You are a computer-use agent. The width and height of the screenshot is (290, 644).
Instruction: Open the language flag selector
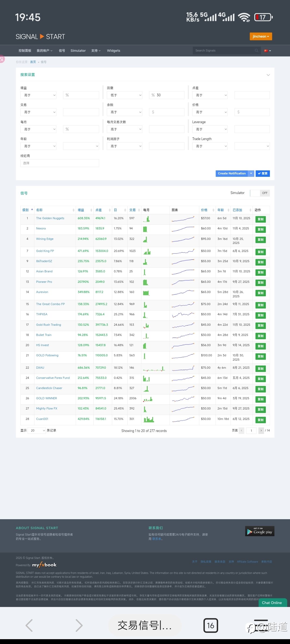(267, 51)
